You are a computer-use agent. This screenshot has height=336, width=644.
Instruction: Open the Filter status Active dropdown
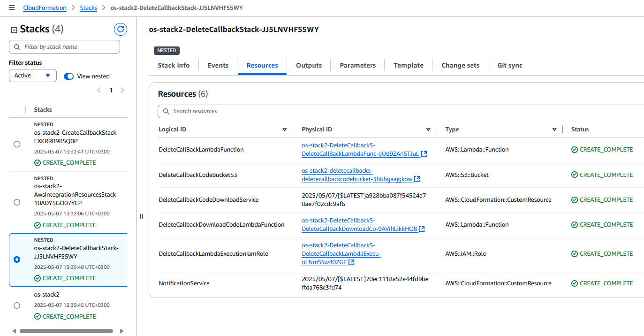coord(32,76)
